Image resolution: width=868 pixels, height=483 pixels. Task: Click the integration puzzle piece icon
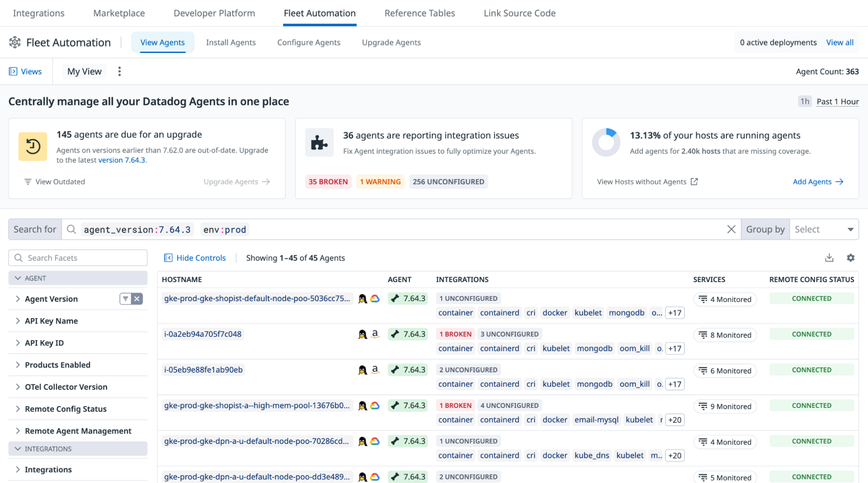pyautogui.click(x=319, y=142)
